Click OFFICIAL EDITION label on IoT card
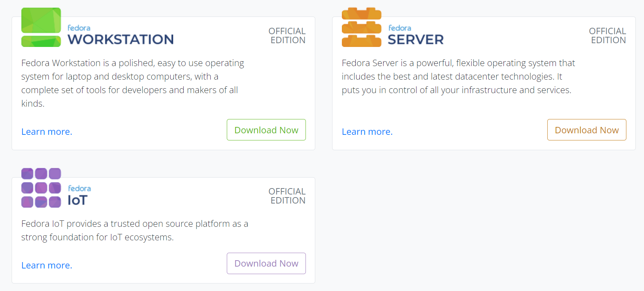The height and width of the screenshot is (291, 644). (287, 196)
